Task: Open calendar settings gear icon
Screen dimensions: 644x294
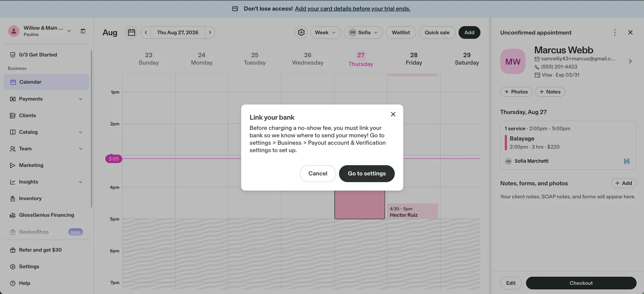Action: pos(301,32)
